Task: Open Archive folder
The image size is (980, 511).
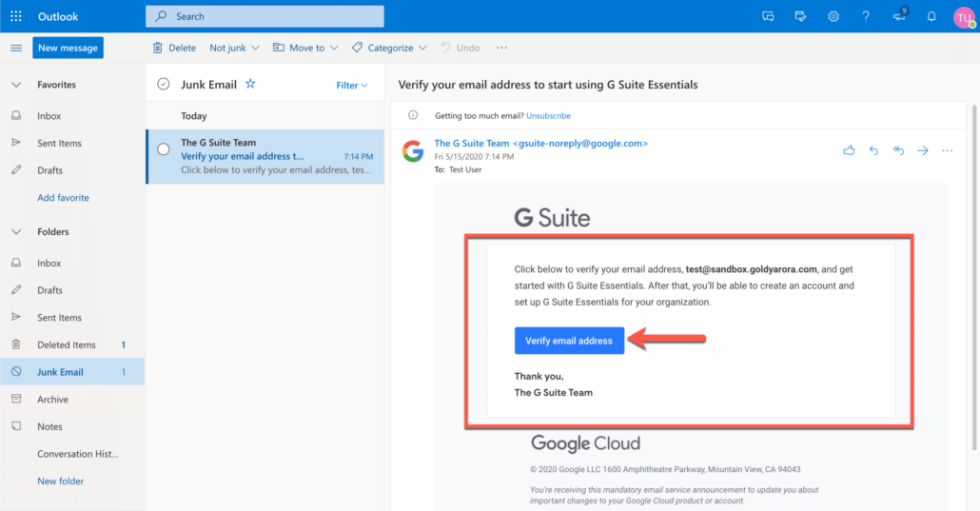Action: (72, 399)
